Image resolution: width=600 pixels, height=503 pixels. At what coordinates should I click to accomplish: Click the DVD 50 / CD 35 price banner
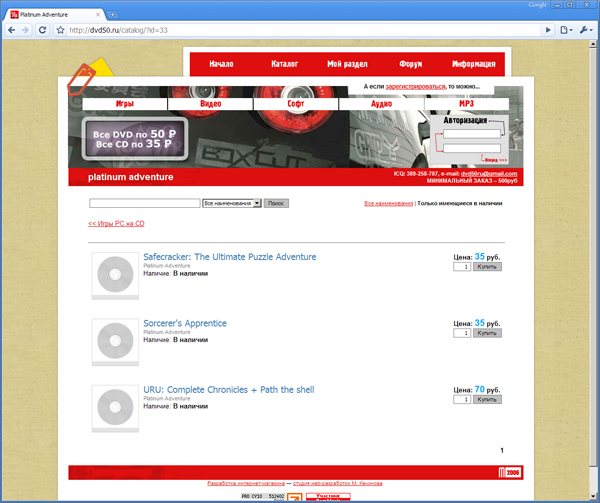[135, 139]
